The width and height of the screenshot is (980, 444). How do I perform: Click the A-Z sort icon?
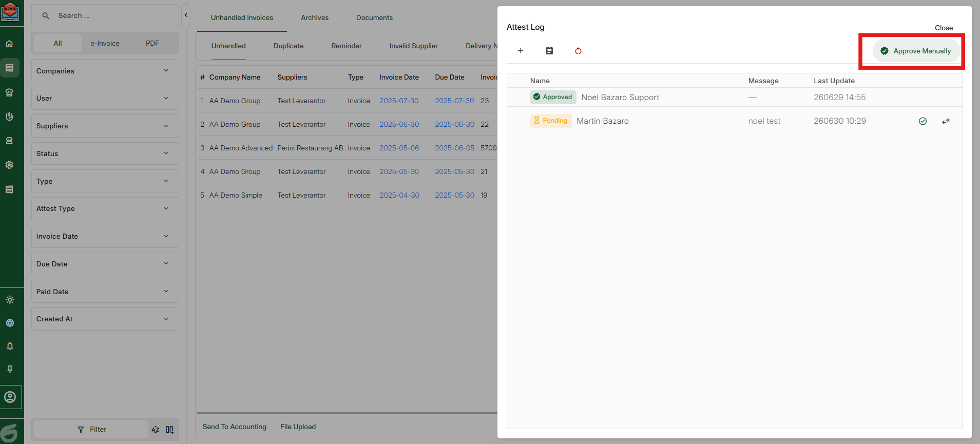coord(155,430)
